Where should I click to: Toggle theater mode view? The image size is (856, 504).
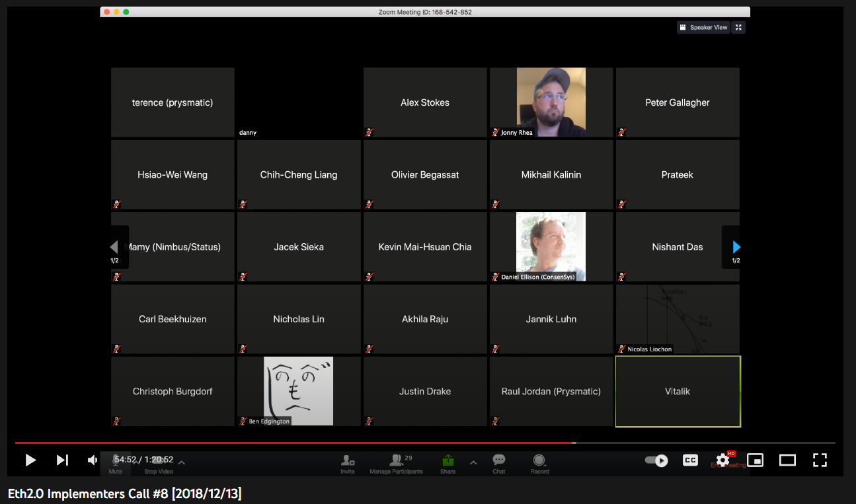click(x=787, y=460)
